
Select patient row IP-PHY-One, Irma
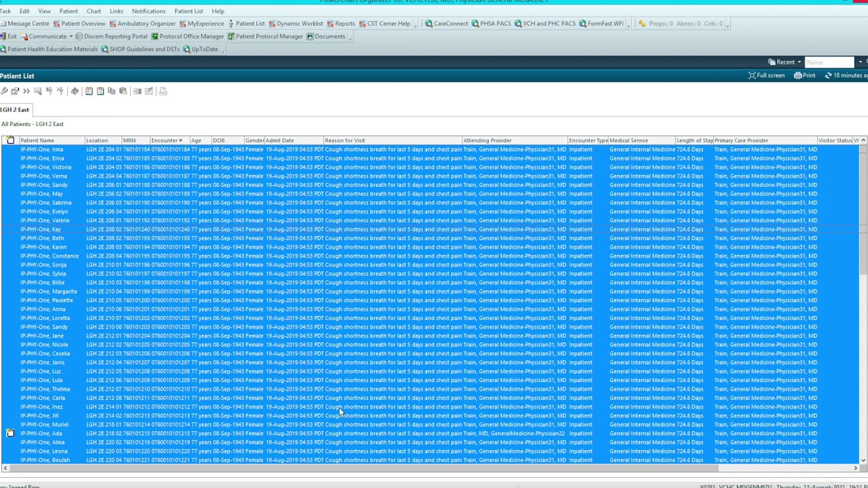(431, 150)
